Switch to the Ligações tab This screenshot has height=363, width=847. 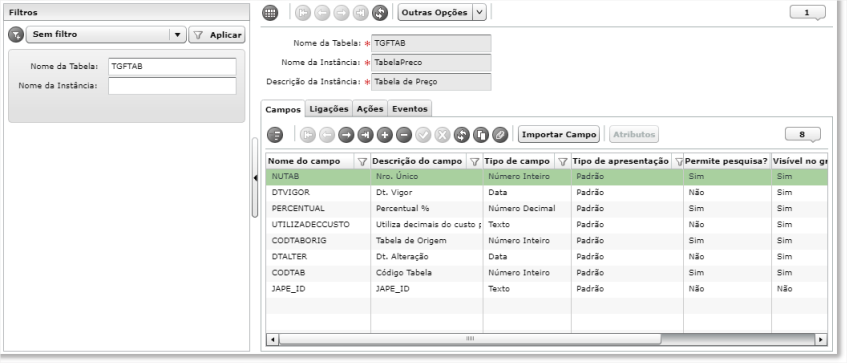[329, 109]
